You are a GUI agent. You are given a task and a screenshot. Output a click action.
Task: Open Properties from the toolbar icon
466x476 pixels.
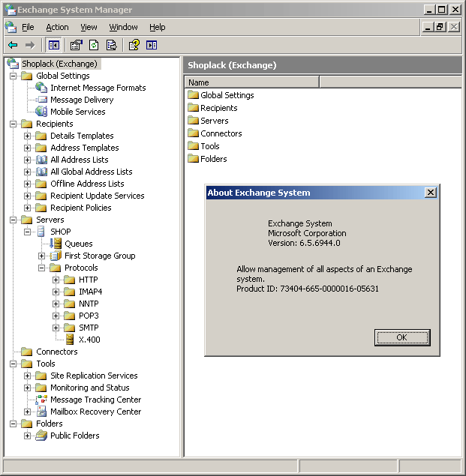click(x=76, y=45)
